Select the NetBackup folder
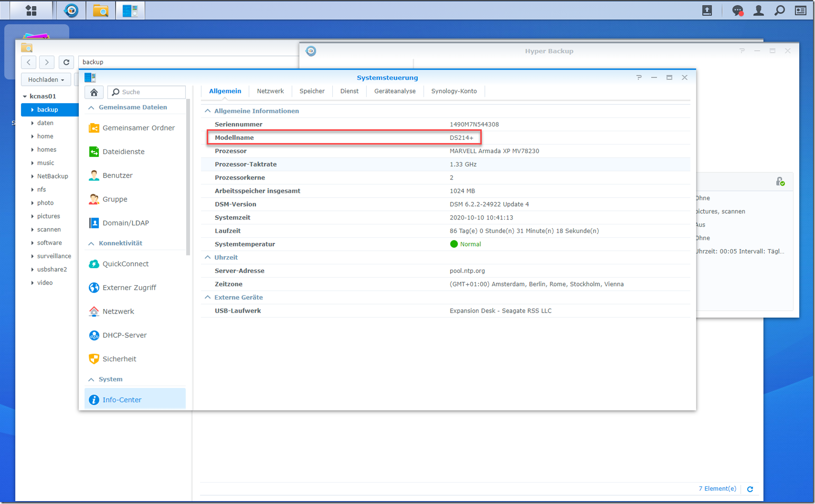Screen dimensions: 815x504 (53, 176)
